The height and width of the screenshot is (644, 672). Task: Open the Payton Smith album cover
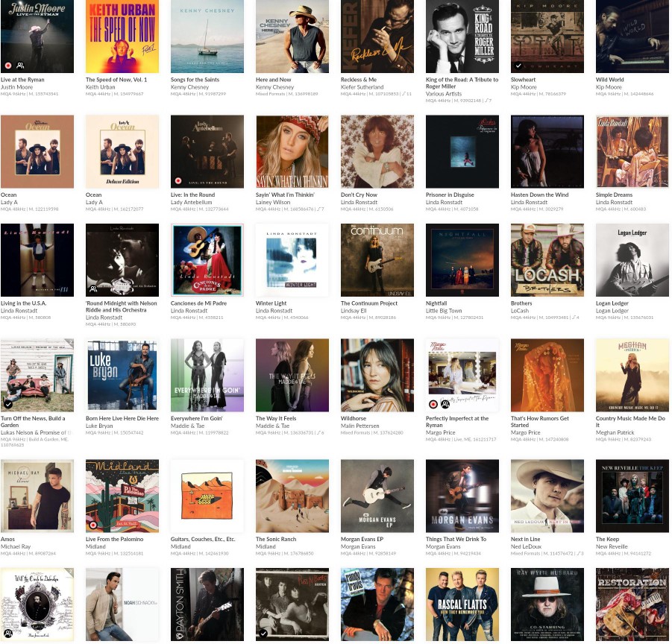coord(207,604)
